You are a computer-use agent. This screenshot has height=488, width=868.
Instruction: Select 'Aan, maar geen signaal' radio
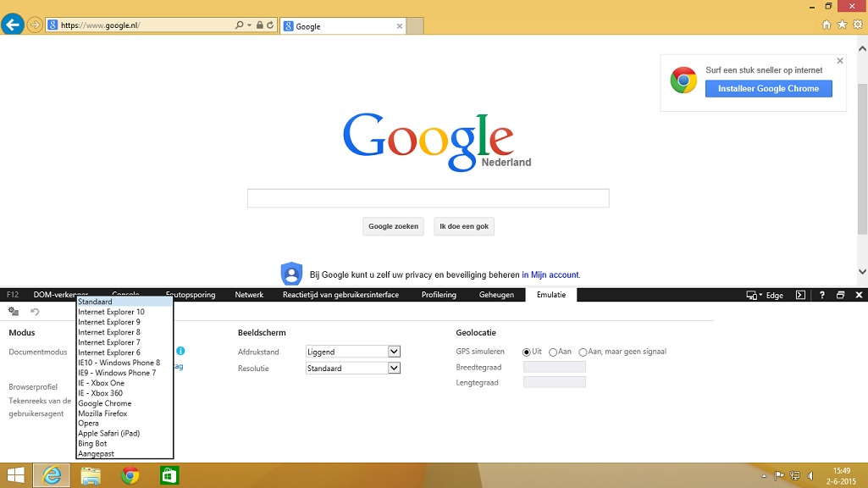[583, 352]
